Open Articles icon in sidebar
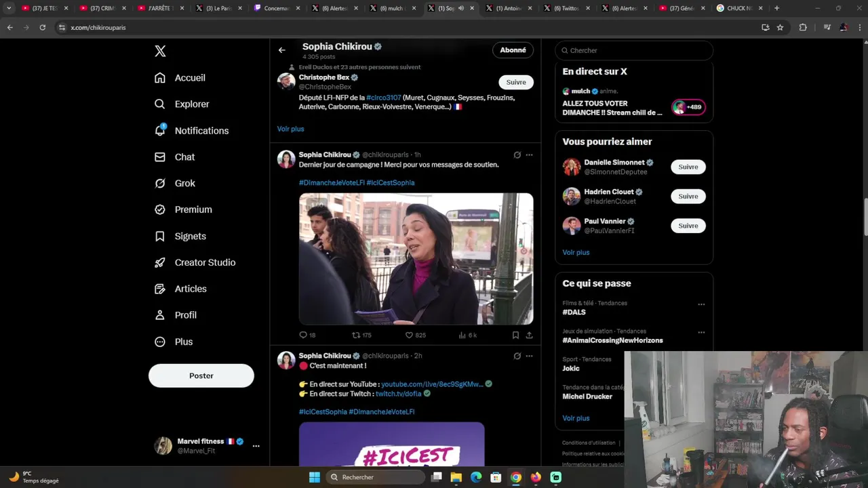The width and height of the screenshot is (868, 488). tap(160, 289)
